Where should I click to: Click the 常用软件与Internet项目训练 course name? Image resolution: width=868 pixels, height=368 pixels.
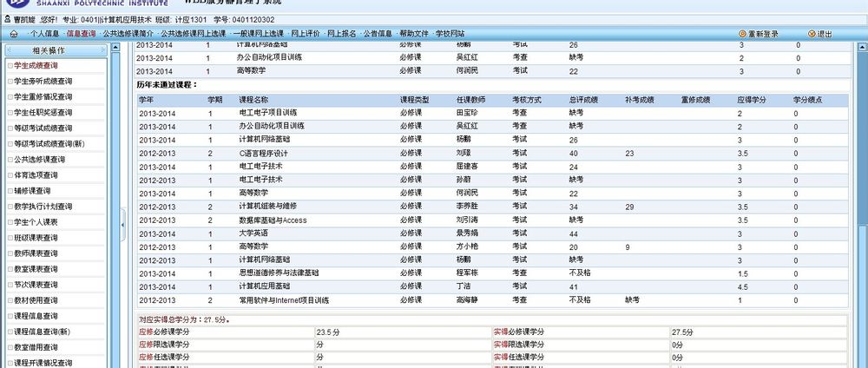coord(285,300)
